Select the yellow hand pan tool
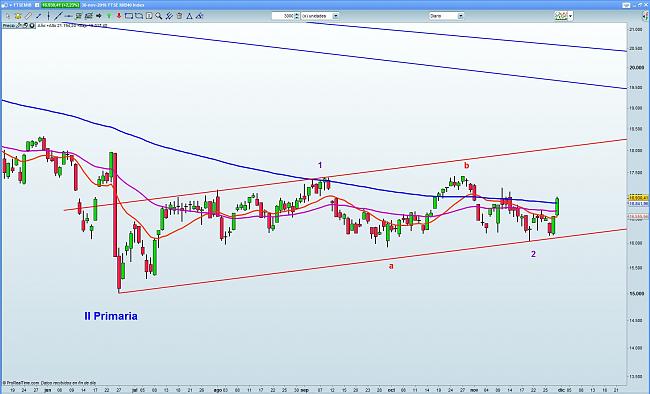650x394 pixels. point(18,16)
